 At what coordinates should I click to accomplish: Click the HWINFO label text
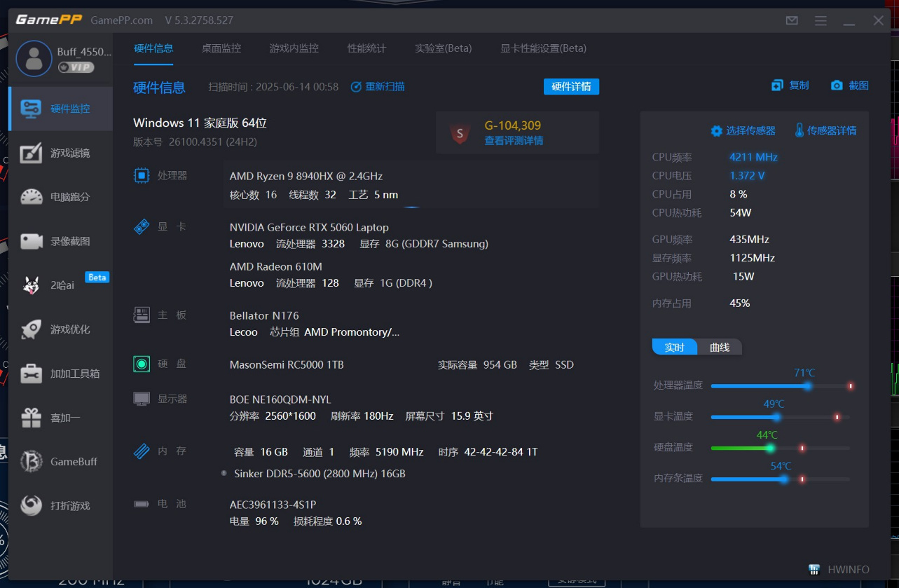pyautogui.click(x=849, y=570)
